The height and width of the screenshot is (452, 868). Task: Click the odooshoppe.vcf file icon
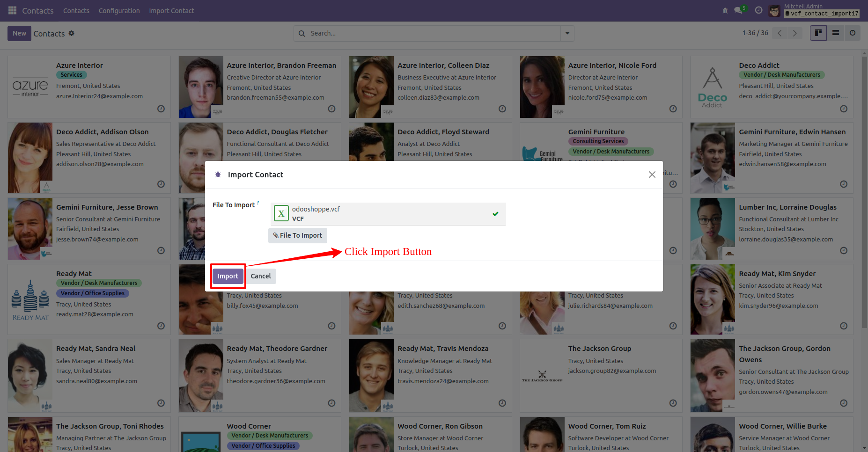tap(281, 213)
